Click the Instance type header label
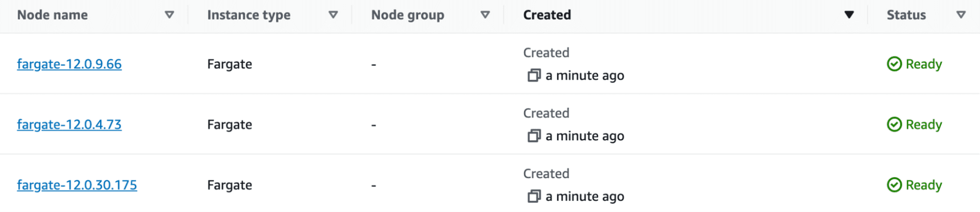The height and width of the screenshot is (212, 980). click(249, 15)
